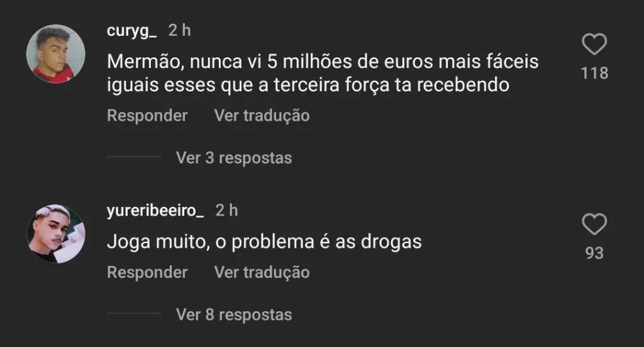Screen dimensions: 644x347
Task: Tap the heart icon on yureribeeiro_'s comment
Action: point(594,224)
